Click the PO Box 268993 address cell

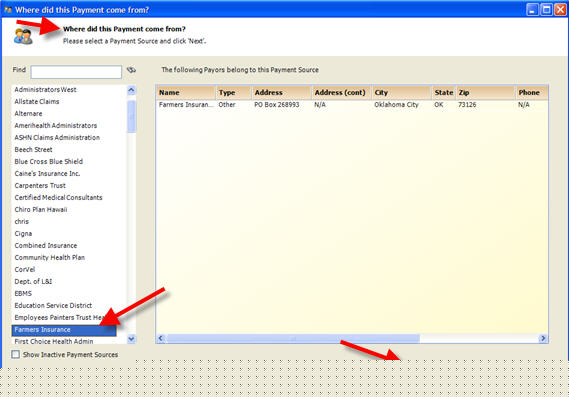277,105
